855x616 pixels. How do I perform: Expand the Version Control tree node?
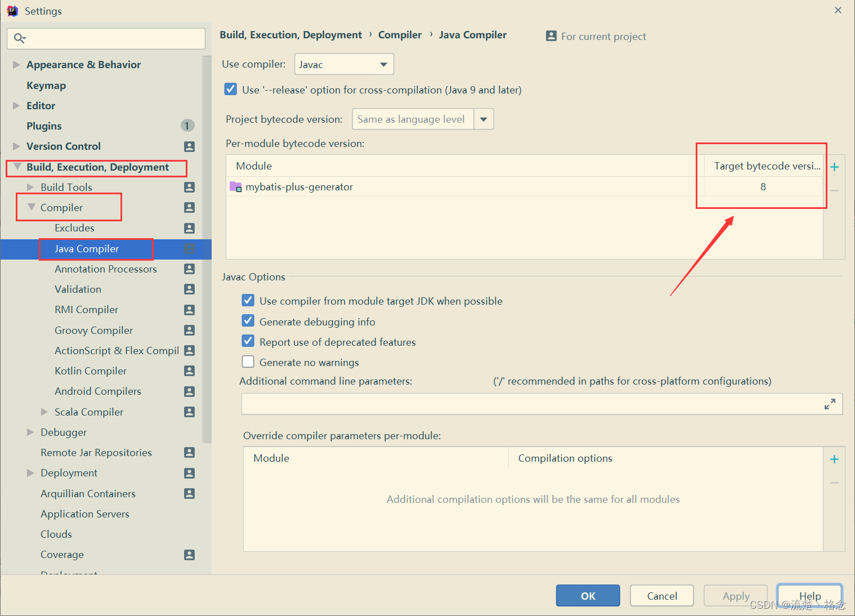coord(16,146)
